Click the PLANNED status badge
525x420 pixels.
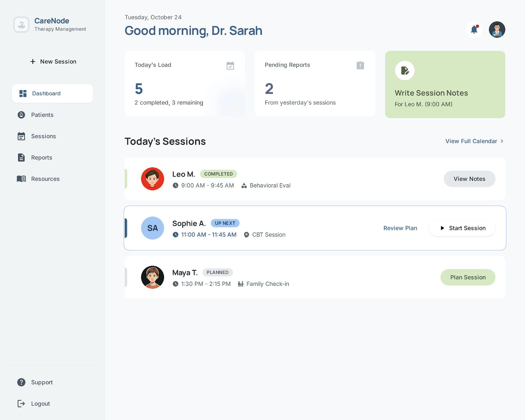click(x=218, y=272)
